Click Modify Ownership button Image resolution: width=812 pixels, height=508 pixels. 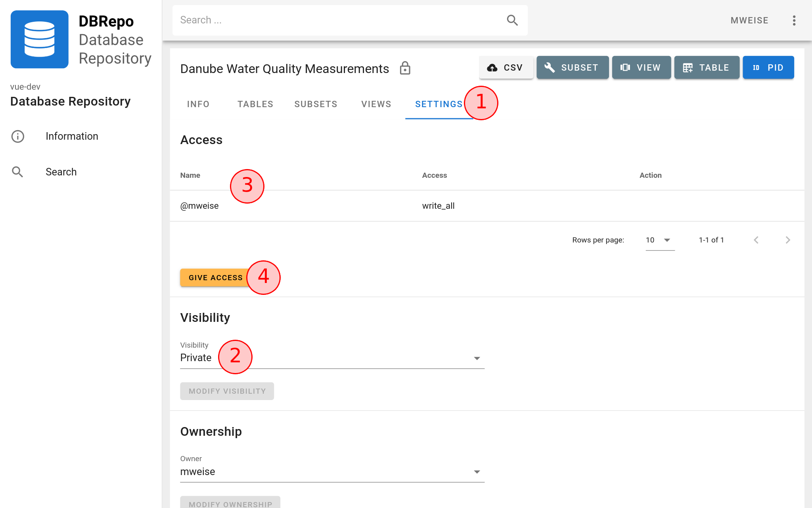point(230,502)
